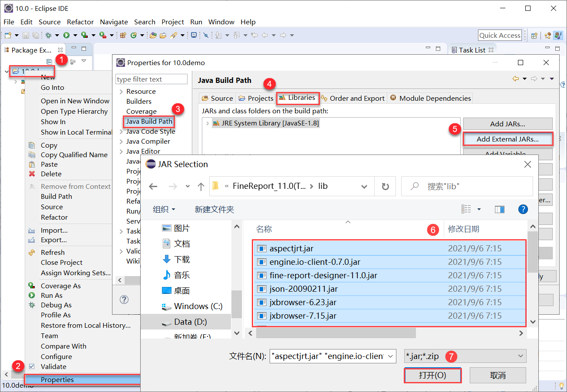Open the Refactor menu in menu bar

point(80,22)
